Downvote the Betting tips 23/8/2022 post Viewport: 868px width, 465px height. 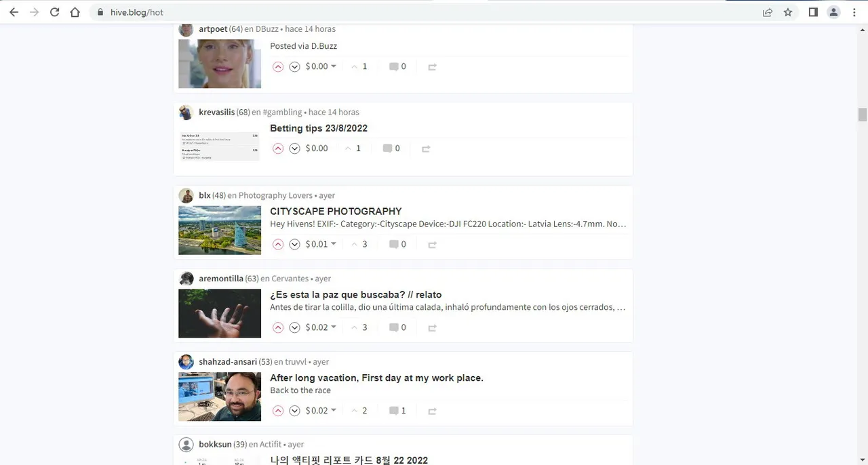coord(294,148)
